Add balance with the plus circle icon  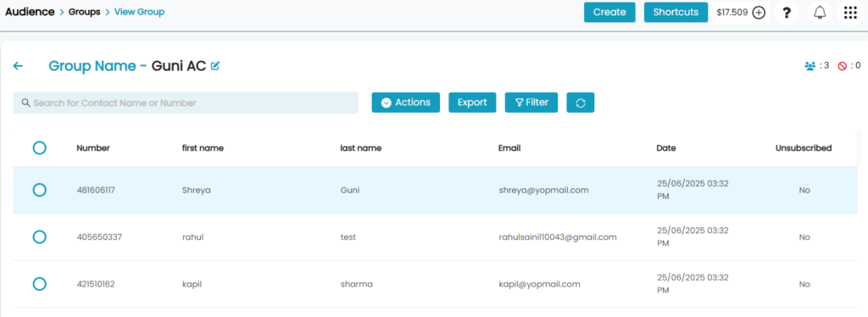(x=759, y=12)
